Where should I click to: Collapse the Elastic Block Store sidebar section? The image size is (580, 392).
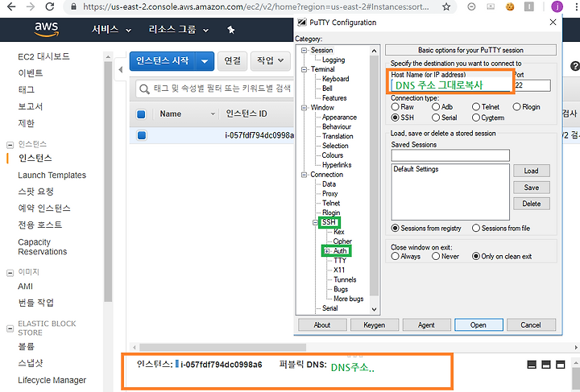pyautogui.click(x=10, y=328)
